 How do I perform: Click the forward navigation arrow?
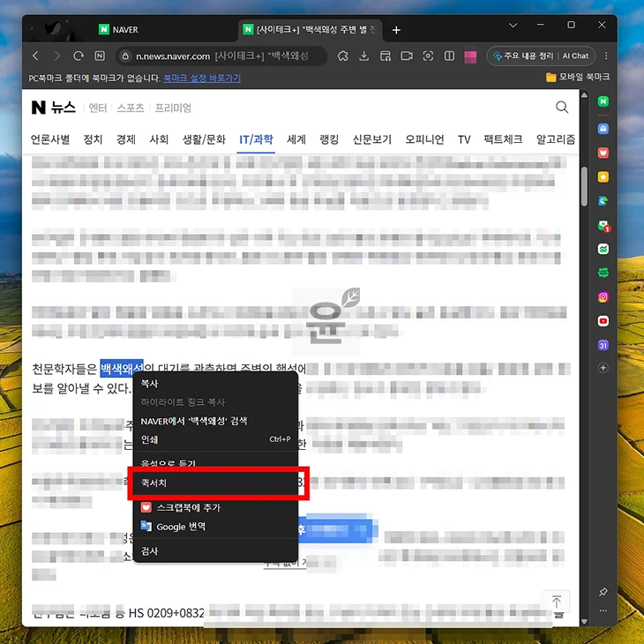[x=57, y=56]
